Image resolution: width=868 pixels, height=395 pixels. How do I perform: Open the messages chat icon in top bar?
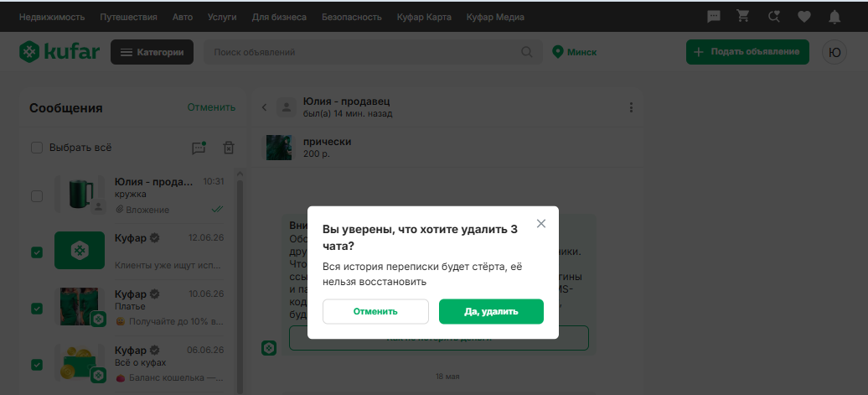point(714,17)
